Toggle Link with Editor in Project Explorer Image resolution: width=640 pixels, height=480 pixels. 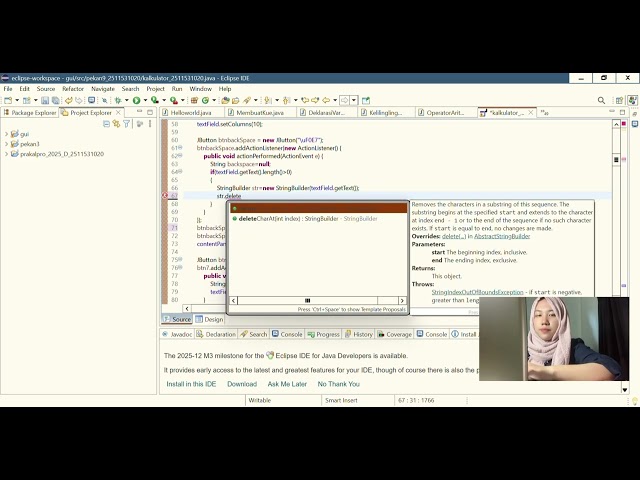(x=116, y=124)
